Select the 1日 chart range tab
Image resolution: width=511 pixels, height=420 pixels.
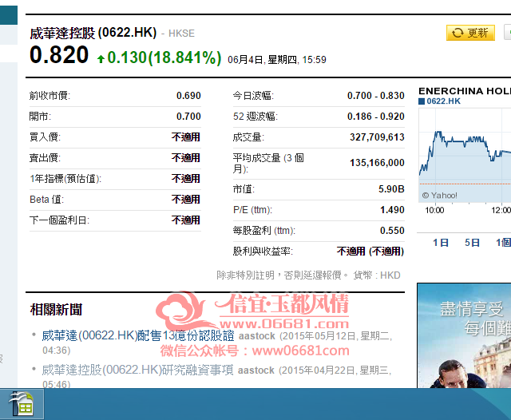[x=441, y=243]
